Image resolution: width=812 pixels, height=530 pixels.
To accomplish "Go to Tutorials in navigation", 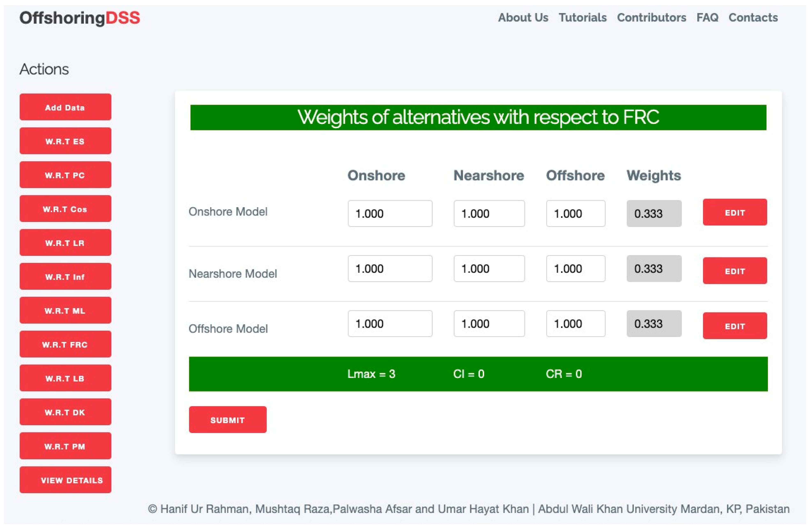I will pyautogui.click(x=582, y=18).
